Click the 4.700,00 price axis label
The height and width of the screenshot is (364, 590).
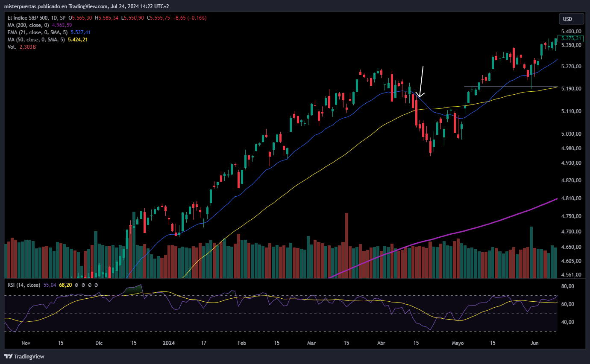[572, 232]
